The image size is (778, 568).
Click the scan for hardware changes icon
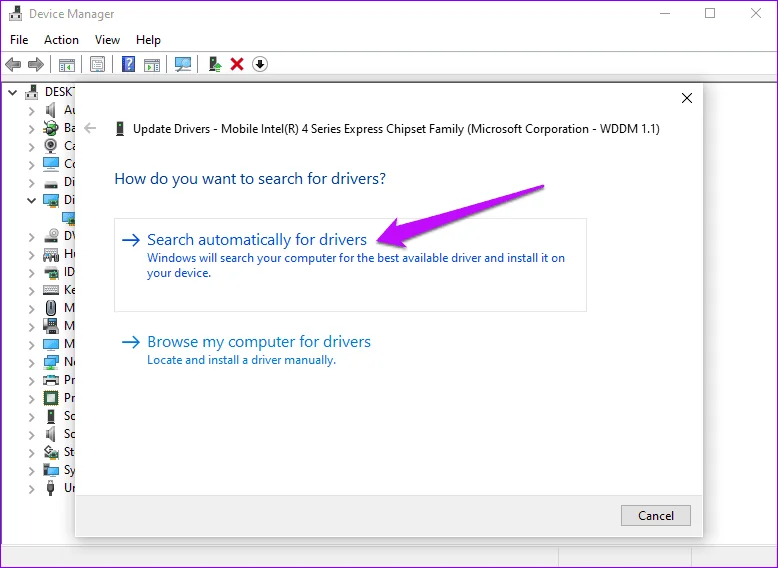[183, 64]
